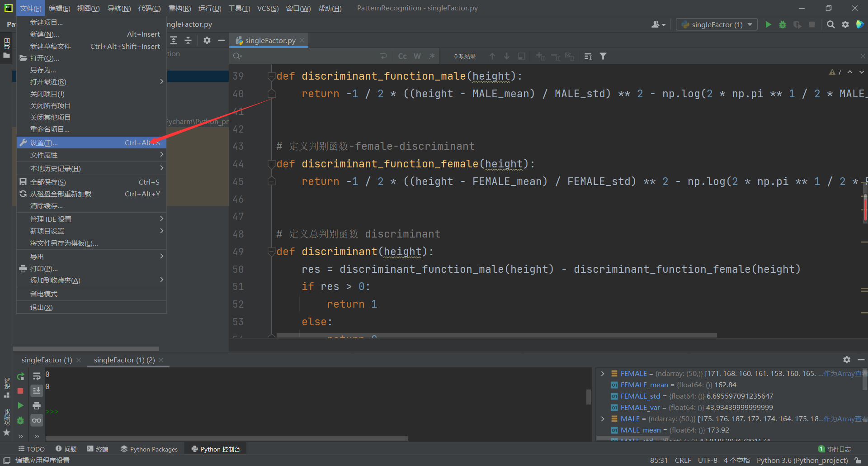The width and height of the screenshot is (868, 466).
Task: Run the singleFactor (1) configuration
Action: (x=768, y=24)
